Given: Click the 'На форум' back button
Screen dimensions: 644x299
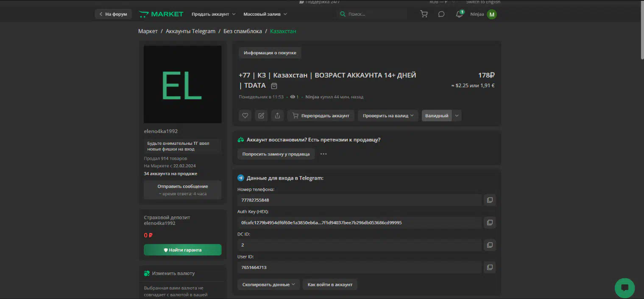Looking at the screenshot, I should pyautogui.click(x=113, y=14).
